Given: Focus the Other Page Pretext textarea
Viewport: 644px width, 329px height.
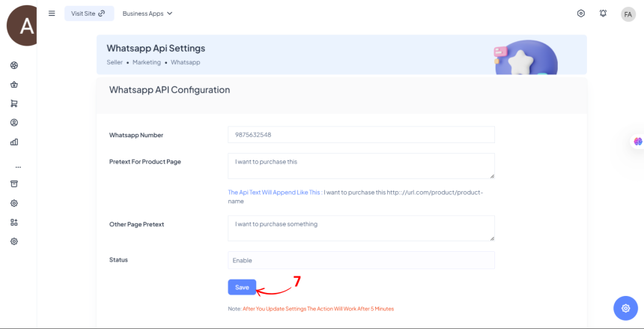Looking at the screenshot, I should click(x=361, y=228).
